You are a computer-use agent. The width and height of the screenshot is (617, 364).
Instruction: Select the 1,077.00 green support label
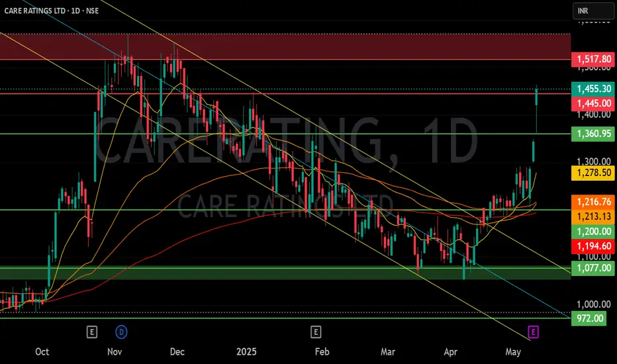pyautogui.click(x=593, y=268)
